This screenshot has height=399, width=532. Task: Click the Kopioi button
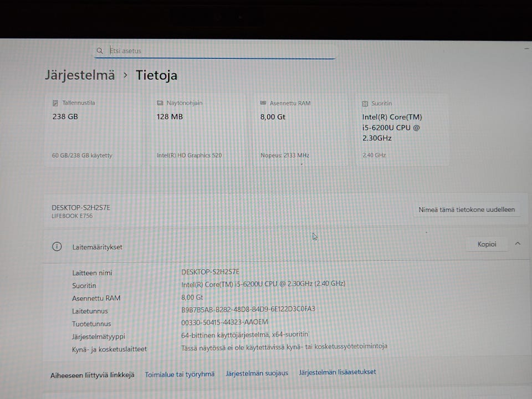click(x=487, y=244)
